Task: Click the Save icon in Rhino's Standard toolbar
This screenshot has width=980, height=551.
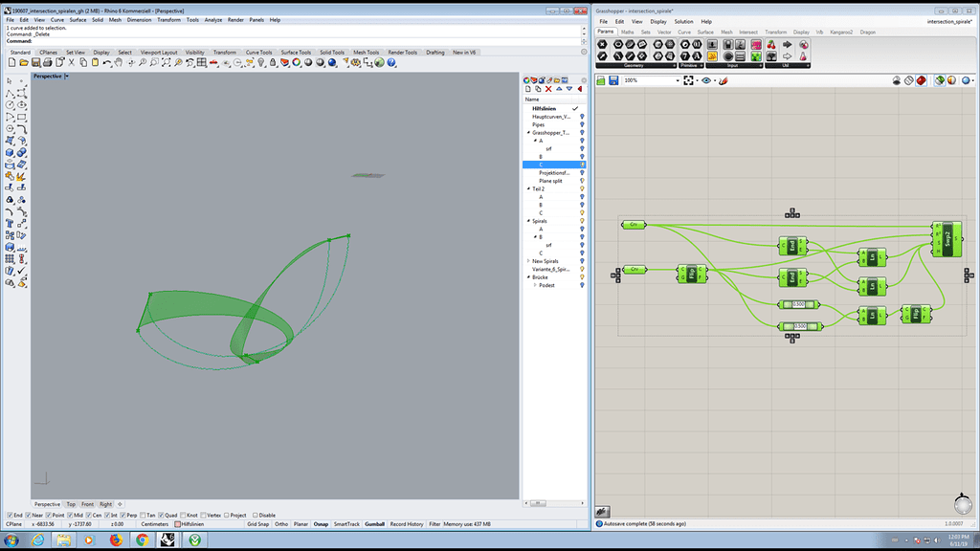Action: tap(33, 62)
